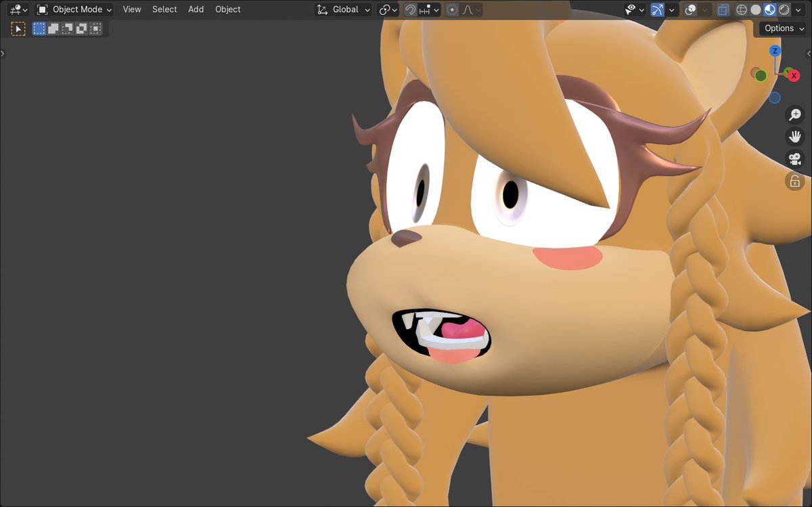The width and height of the screenshot is (812, 507).
Task: Select set-new selection mode
Action: (39, 28)
